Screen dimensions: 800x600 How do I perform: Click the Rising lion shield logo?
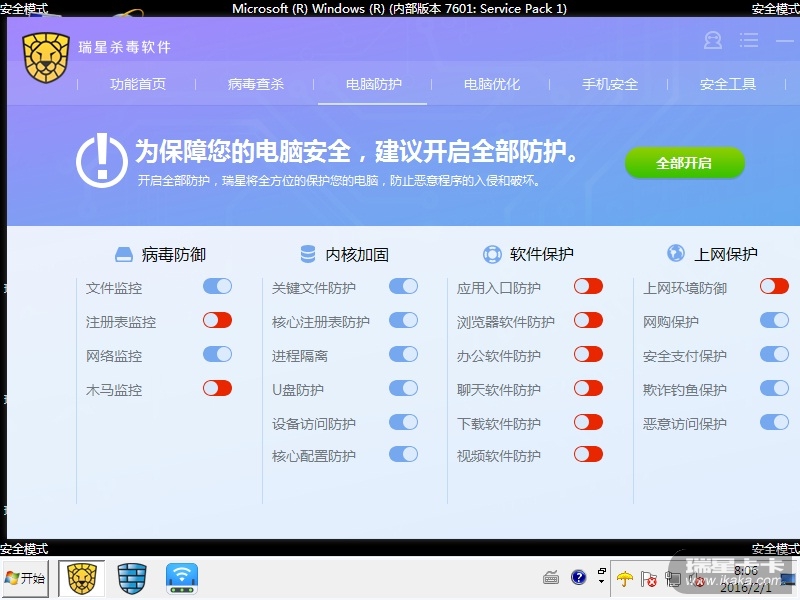tap(45, 58)
